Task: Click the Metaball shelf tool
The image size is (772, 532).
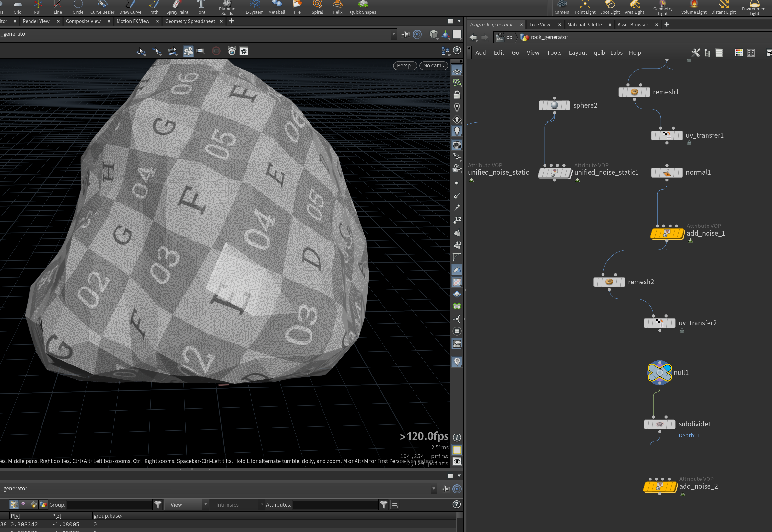Action: [x=276, y=7]
